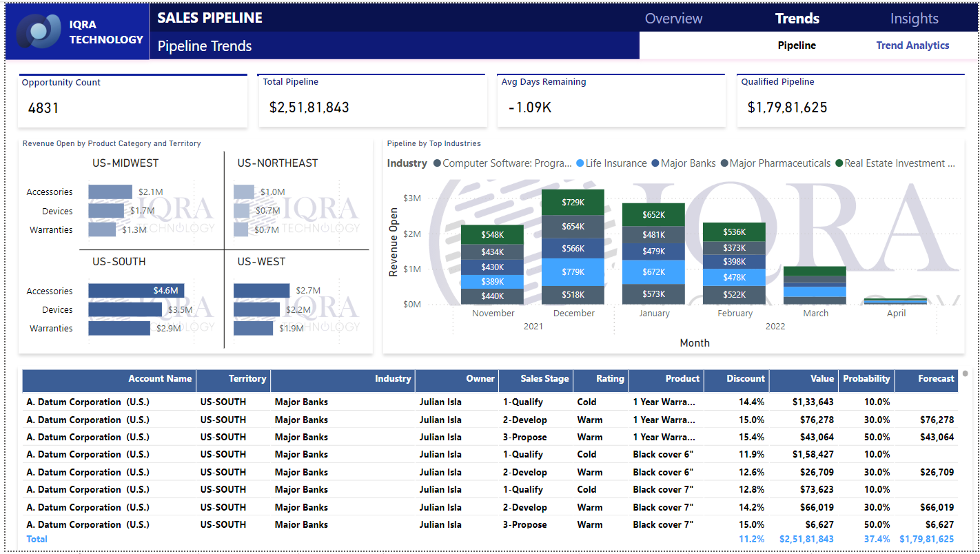Sort the table by the Forecast column
980x554 pixels.
(x=937, y=380)
